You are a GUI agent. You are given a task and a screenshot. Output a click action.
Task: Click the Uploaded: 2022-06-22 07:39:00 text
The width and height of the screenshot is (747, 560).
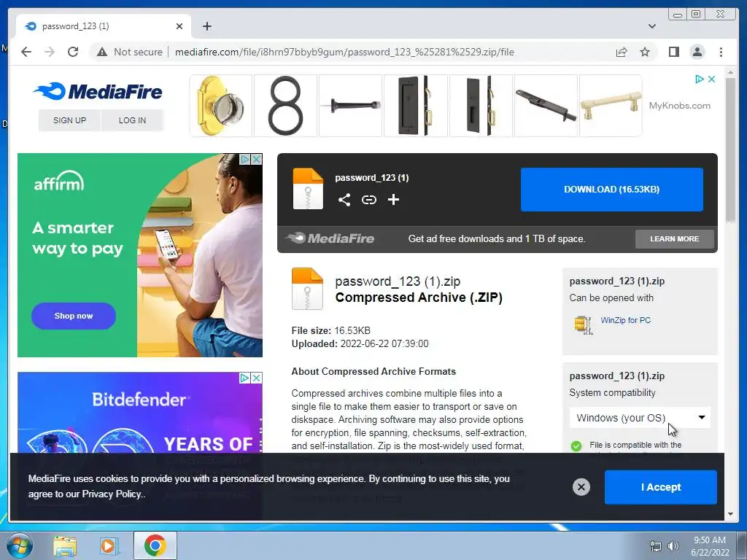[360, 344]
